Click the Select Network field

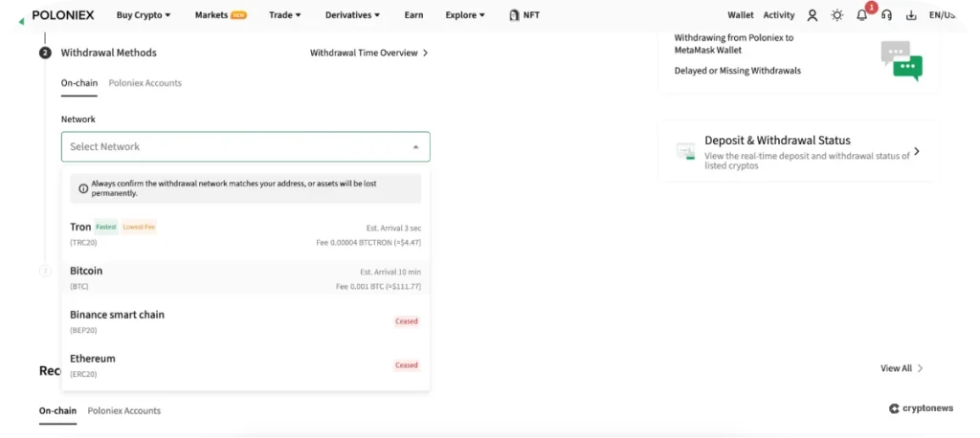tap(246, 147)
